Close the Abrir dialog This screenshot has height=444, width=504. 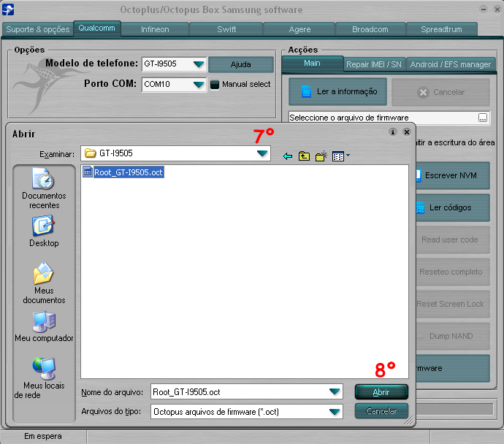click(x=407, y=132)
